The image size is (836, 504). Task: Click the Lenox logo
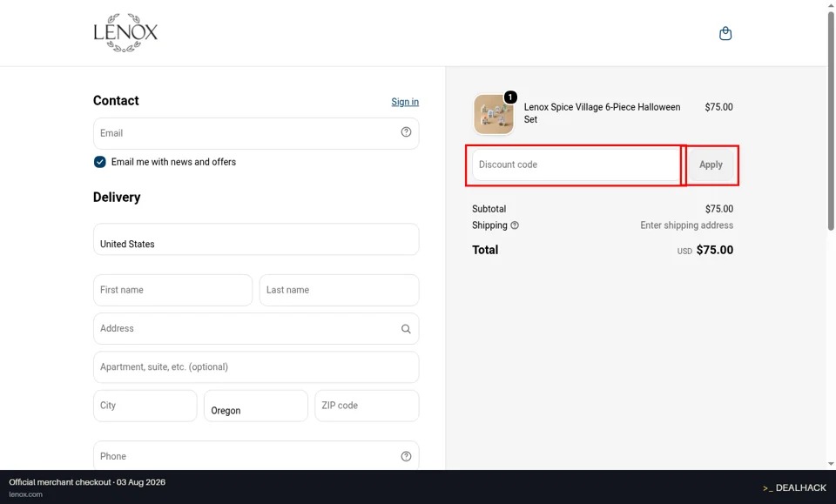[x=125, y=32]
